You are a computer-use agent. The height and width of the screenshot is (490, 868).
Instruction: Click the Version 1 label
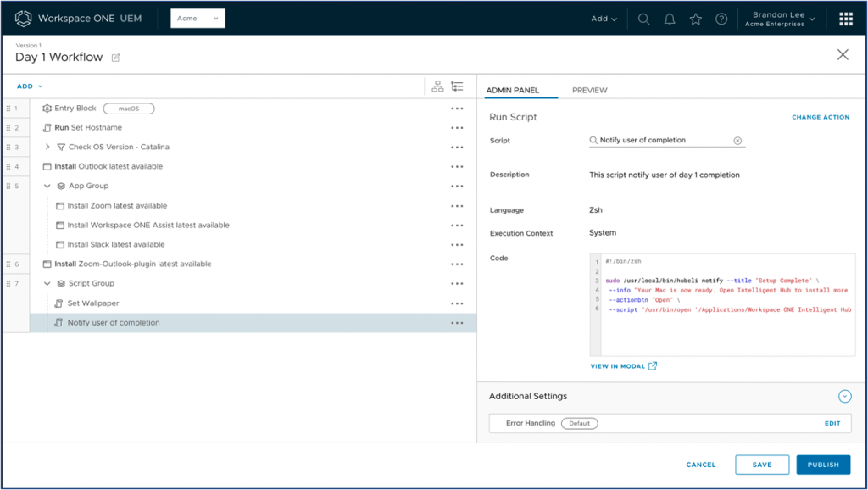coord(29,46)
